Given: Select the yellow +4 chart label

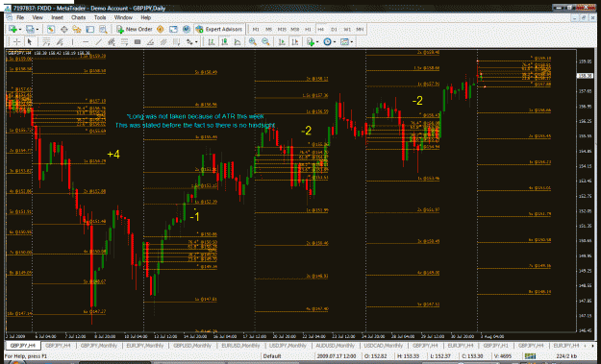Looking at the screenshot, I should (x=113, y=155).
